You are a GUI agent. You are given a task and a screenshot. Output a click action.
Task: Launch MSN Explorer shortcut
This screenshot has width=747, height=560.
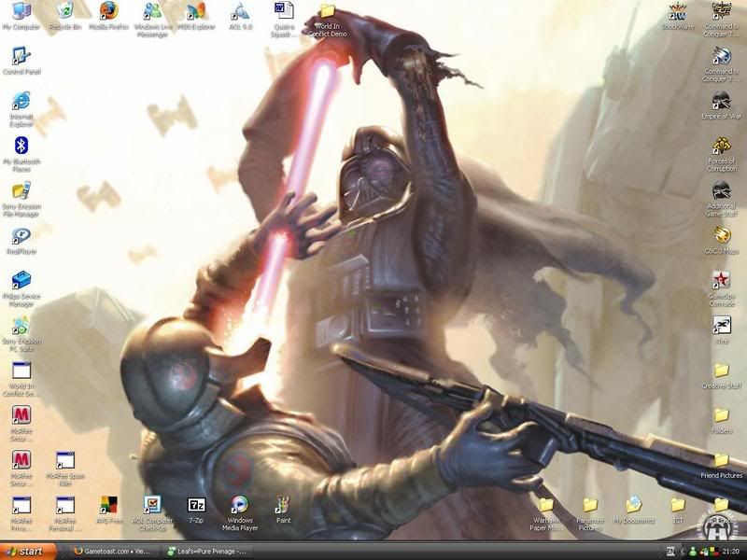[196, 16]
